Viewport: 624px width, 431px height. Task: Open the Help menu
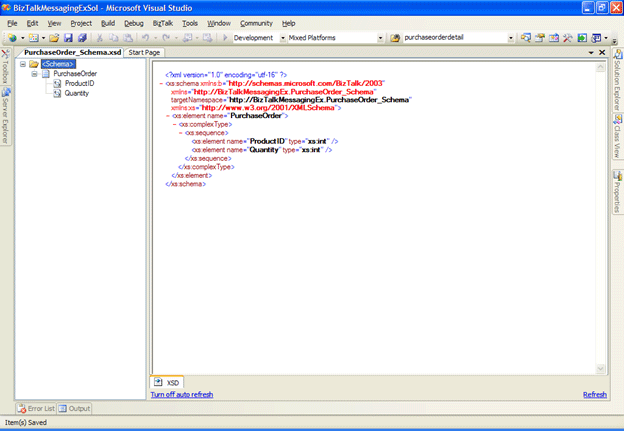pyautogui.click(x=289, y=23)
